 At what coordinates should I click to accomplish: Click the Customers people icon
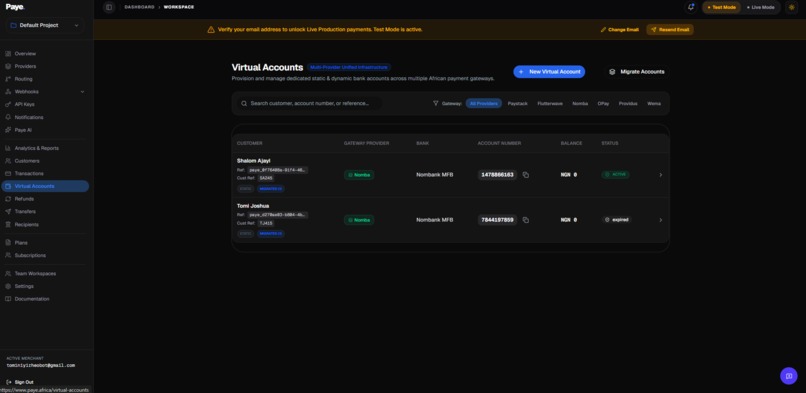(8, 161)
